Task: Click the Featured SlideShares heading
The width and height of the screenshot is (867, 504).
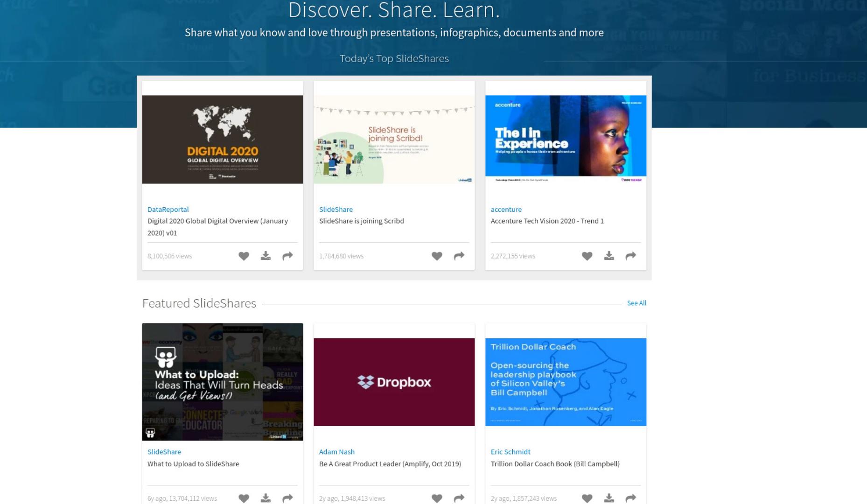Action: coord(199,303)
